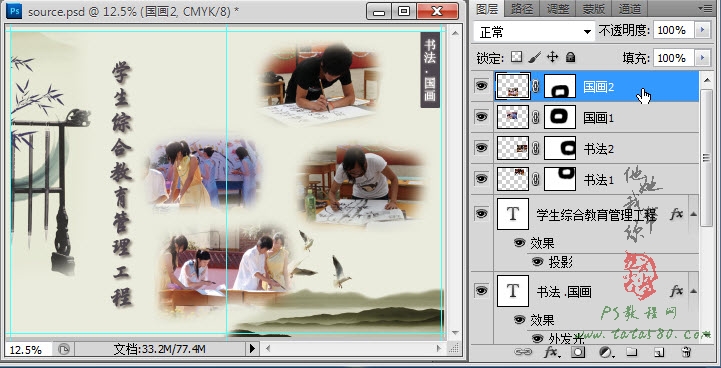Click mask link icon on 书法1 layer

536,179
